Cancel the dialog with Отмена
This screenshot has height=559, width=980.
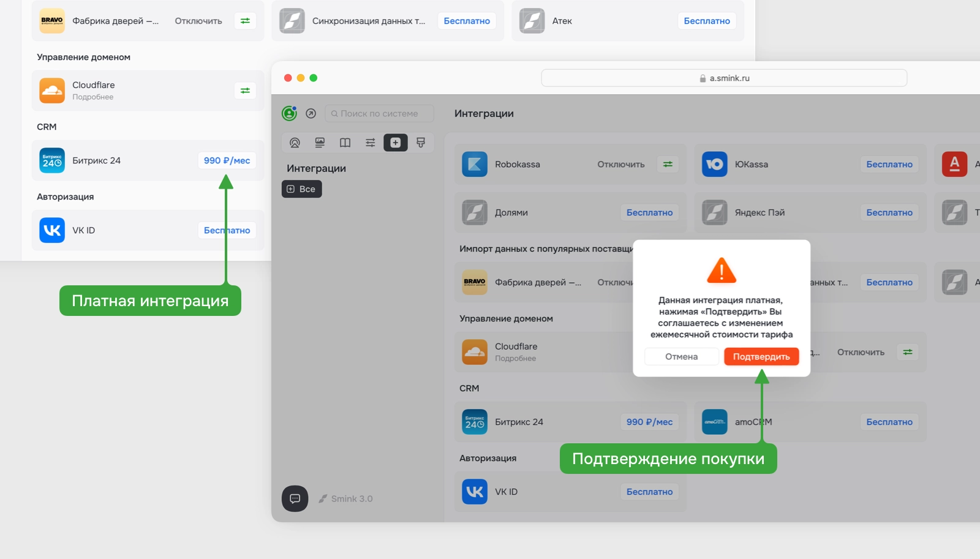click(x=682, y=356)
